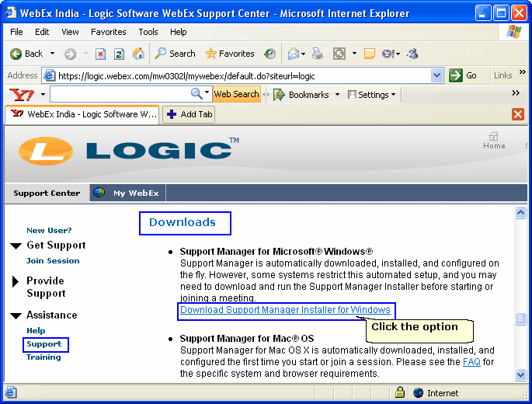
Task: Click the Internet zone globe icon
Action: coord(419,393)
